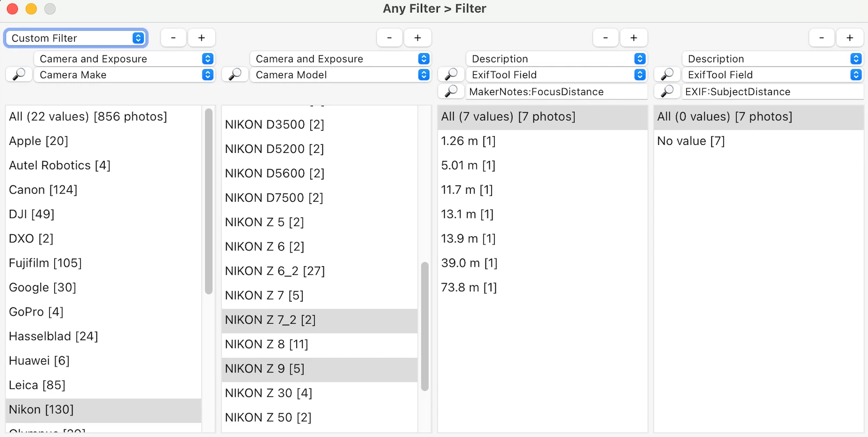Viewport: 868px width, 437px height.
Task: Select '1.26 m [1]' focus distance
Action: click(x=542, y=141)
